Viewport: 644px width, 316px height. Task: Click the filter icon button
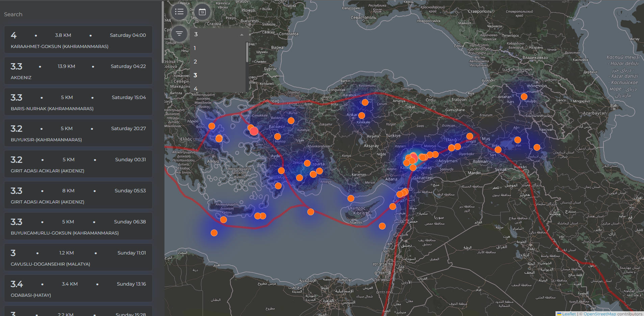(179, 33)
